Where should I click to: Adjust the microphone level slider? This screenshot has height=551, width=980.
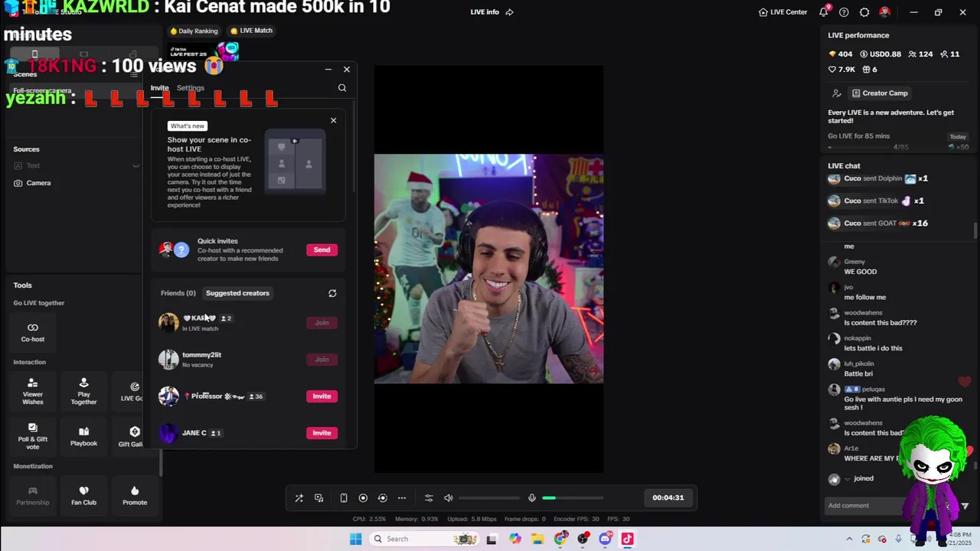point(573,497)
